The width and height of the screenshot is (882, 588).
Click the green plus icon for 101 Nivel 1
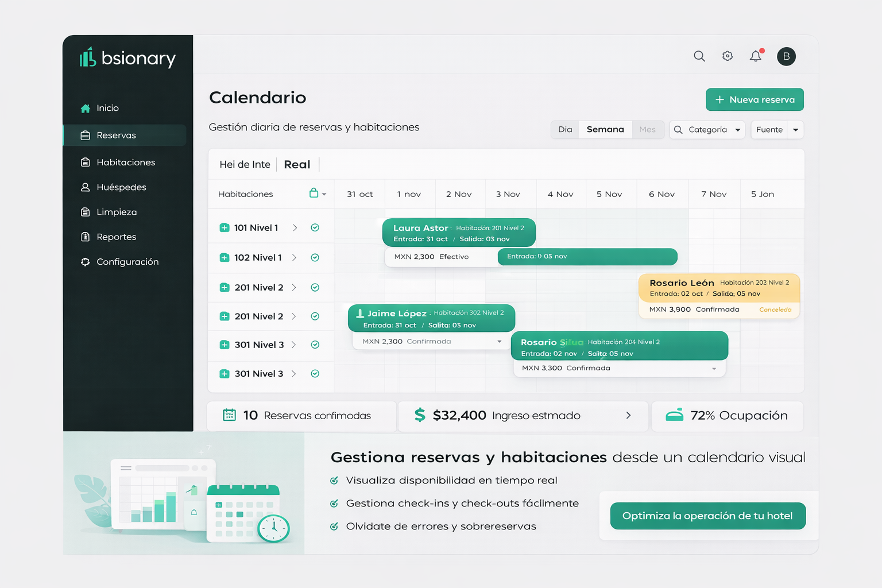tap(225, 228)
